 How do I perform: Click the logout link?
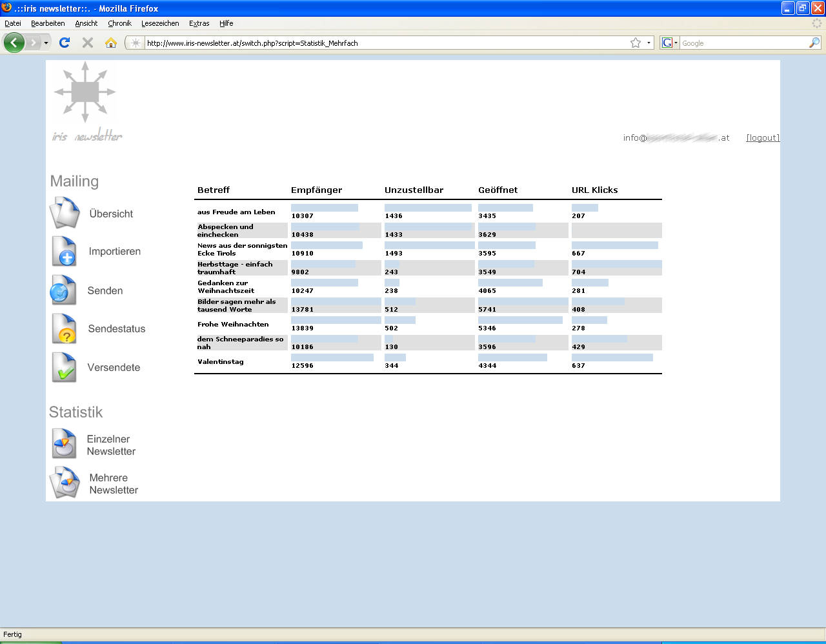tap(763, 137)
